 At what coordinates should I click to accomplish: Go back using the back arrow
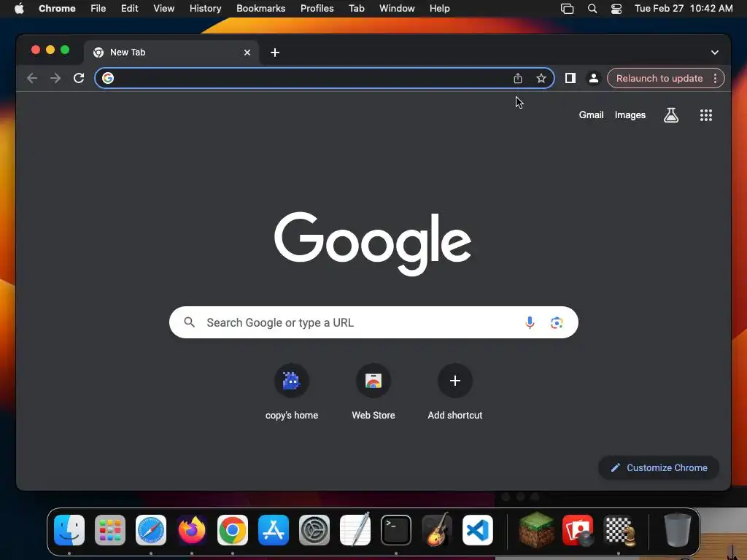tap(32, 78)
